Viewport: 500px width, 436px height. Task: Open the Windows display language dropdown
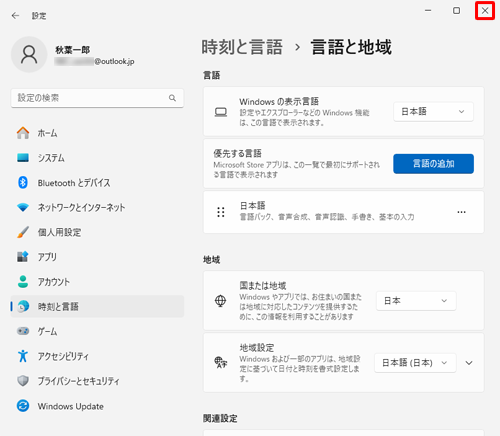(433, 112)
